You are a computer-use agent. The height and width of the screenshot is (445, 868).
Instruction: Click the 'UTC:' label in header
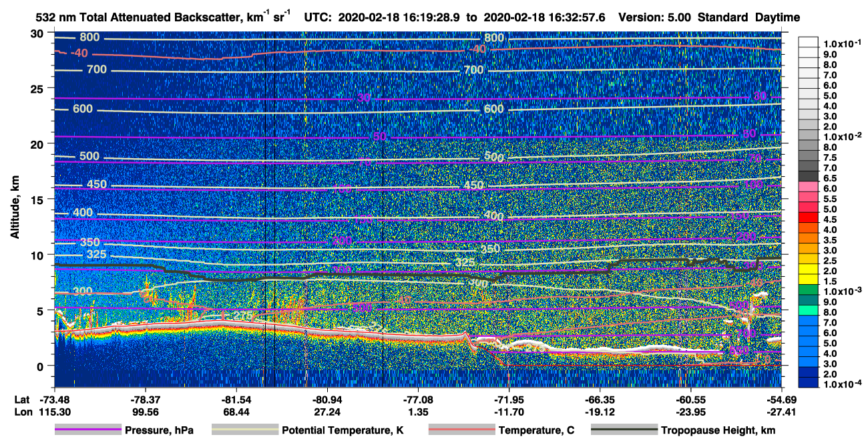click(318, 18)
